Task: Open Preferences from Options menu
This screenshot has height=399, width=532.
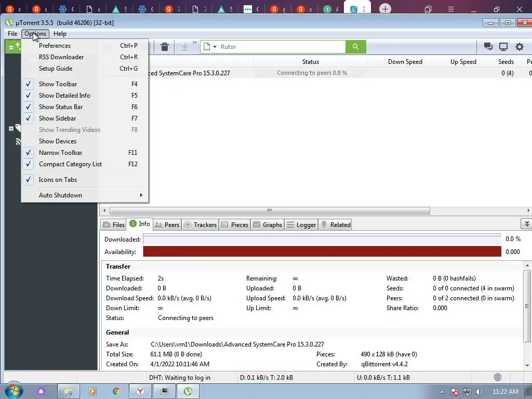Action: click(x=85, y=46)
